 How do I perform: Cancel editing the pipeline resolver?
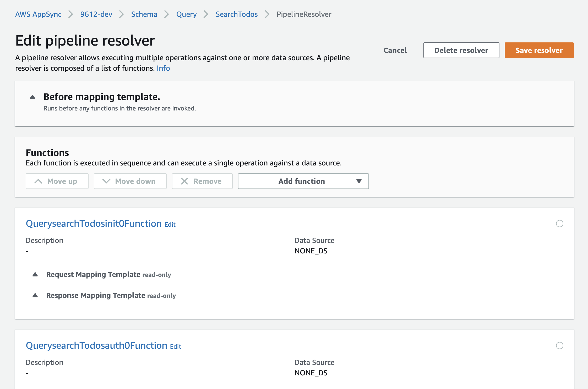(395, 50)
